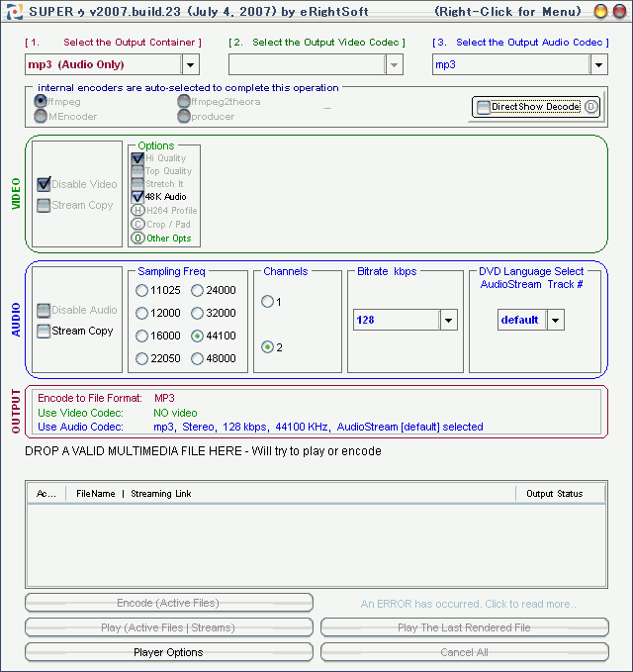Open Player Options
633x672 pixels.
[169, 652]
